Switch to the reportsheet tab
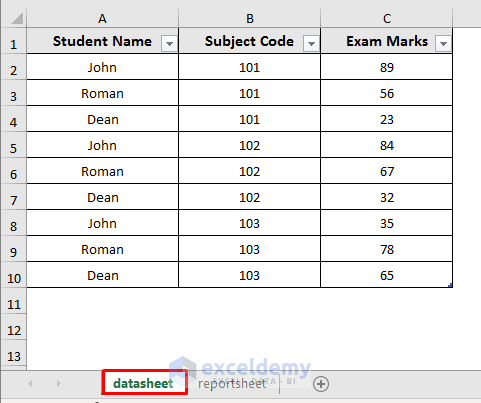This screenshot has width=481, height=403. (x=232, y=384)
